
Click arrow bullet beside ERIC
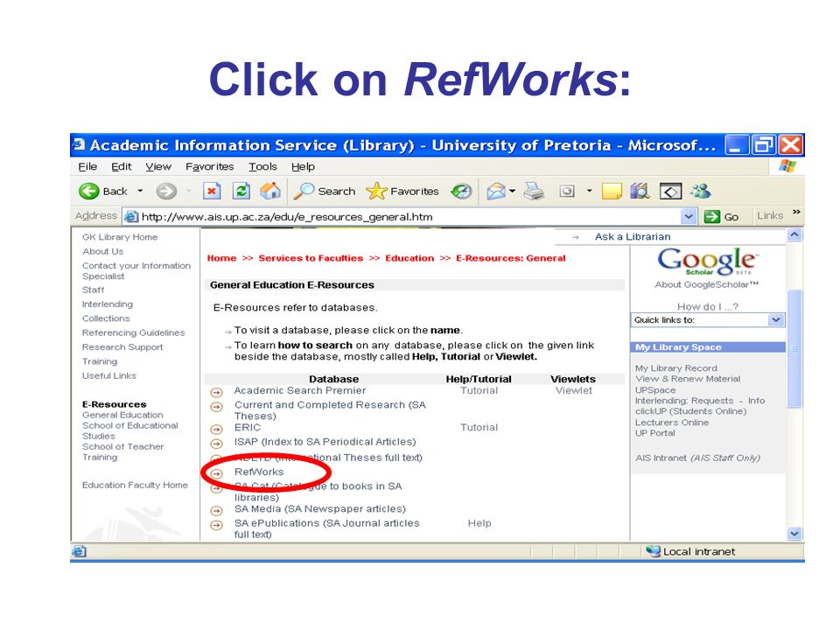pos(216,429)
